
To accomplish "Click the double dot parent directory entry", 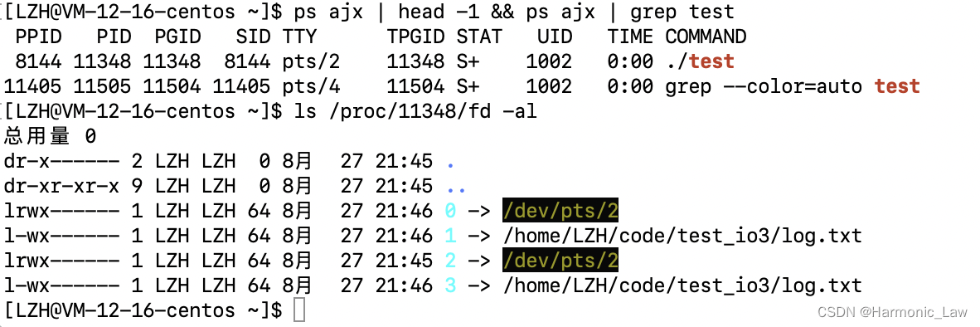I will (456, 191).
